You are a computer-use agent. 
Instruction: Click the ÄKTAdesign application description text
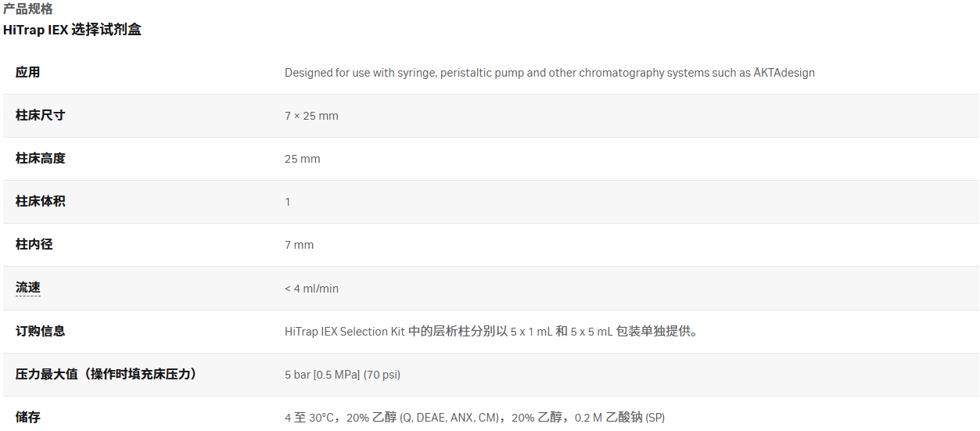click(549, 73)
